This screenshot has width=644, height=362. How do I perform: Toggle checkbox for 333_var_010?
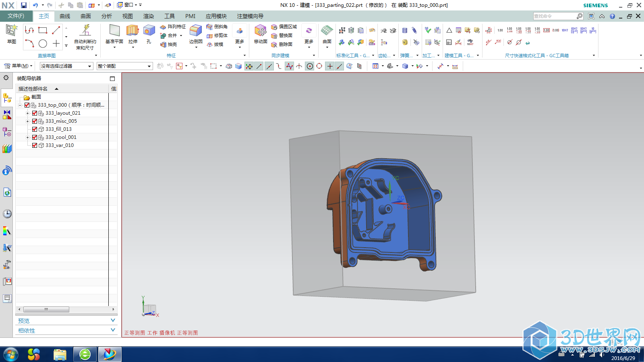coord(35,145)
